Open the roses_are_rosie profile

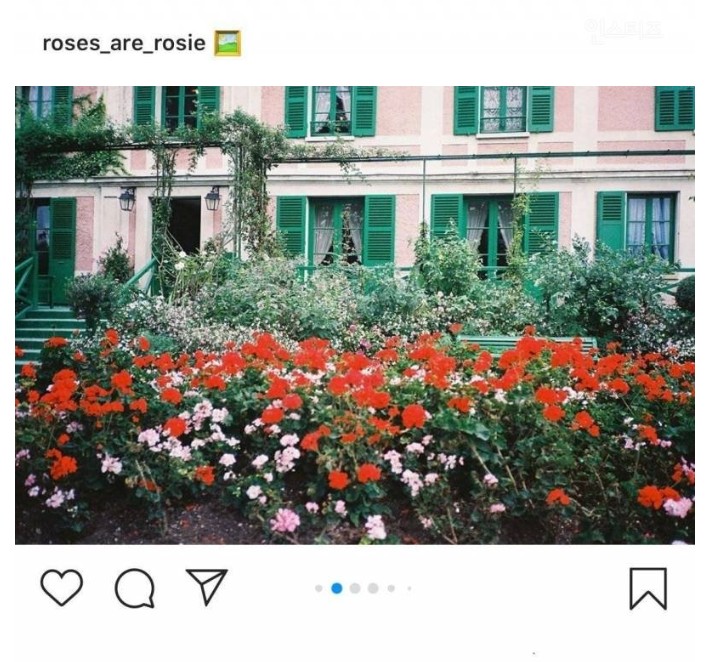tap(124, 43)
